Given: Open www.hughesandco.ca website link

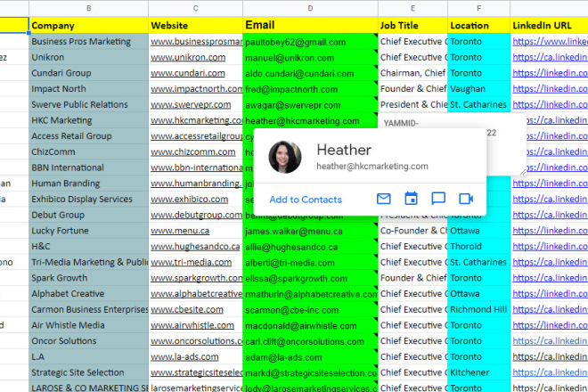Looking at the screenshot, I should [x=195, y=247].
